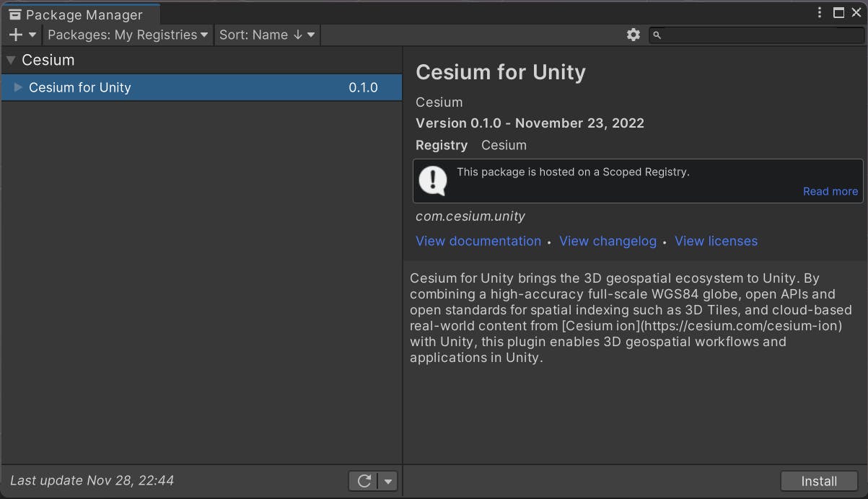Close the Package Manager window
The image size is (868, 499).
[856, 13]
